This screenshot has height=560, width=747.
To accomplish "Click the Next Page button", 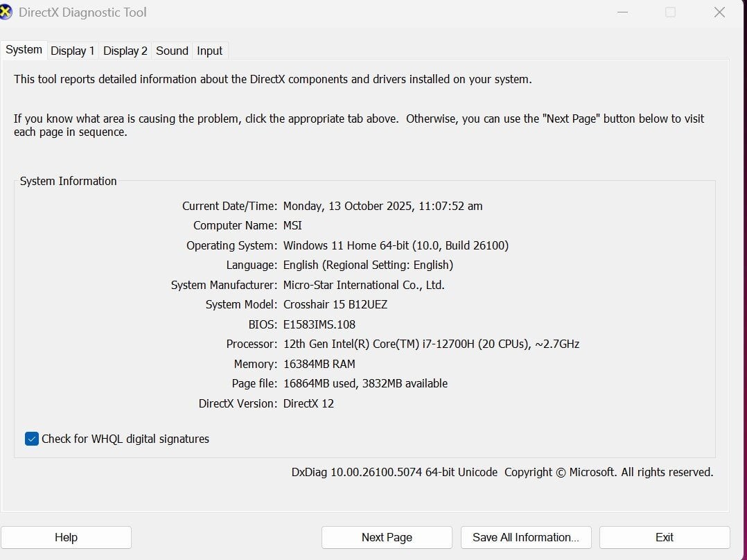I will (387, 537).
